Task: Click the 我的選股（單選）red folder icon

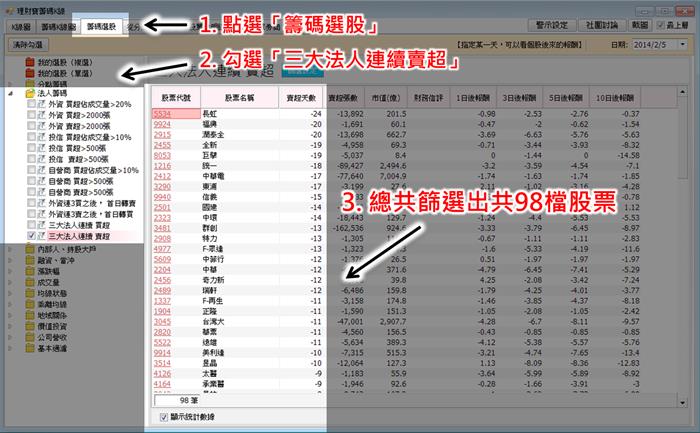Action: (30, 73)
